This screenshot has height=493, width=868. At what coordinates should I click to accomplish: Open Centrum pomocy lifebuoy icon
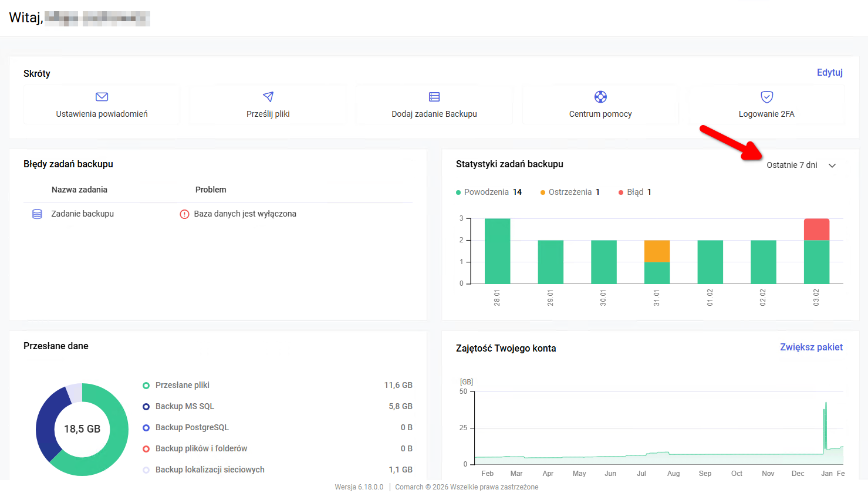pyautogui.click(x=600, y=97)
